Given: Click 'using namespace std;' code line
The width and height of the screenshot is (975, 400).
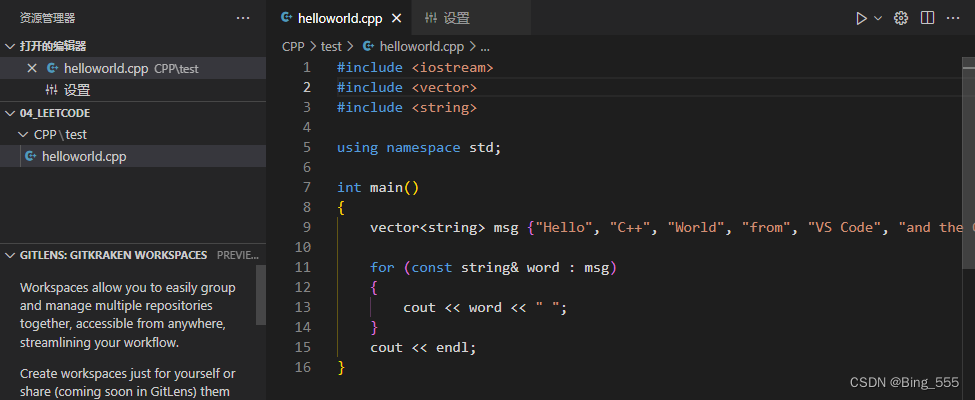Looking at the screenshot, I should click(x=418, y=147).
